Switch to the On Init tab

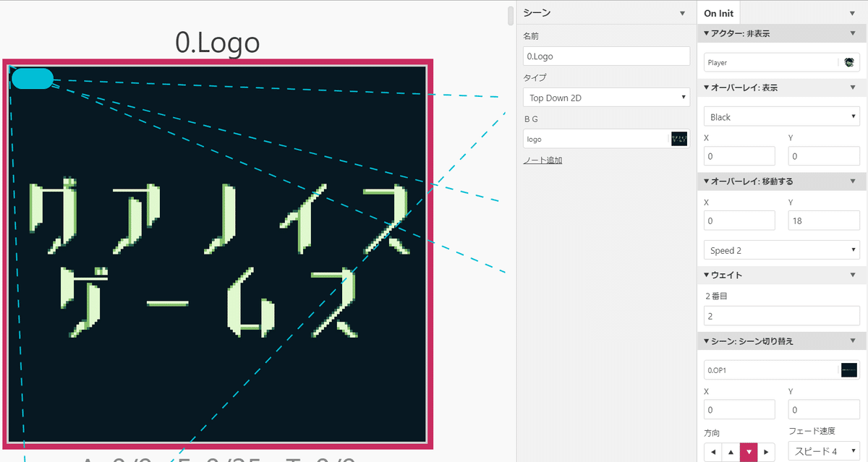click(718, 12)
